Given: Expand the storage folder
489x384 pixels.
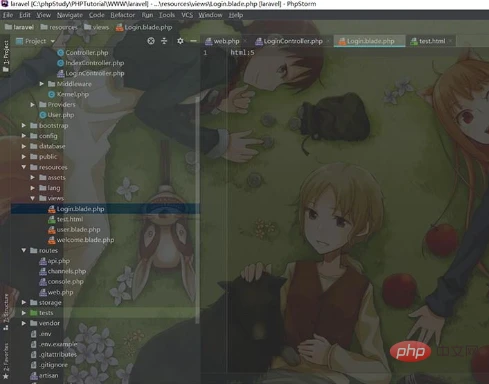Looking at the screenshot, I should [24, 302].
